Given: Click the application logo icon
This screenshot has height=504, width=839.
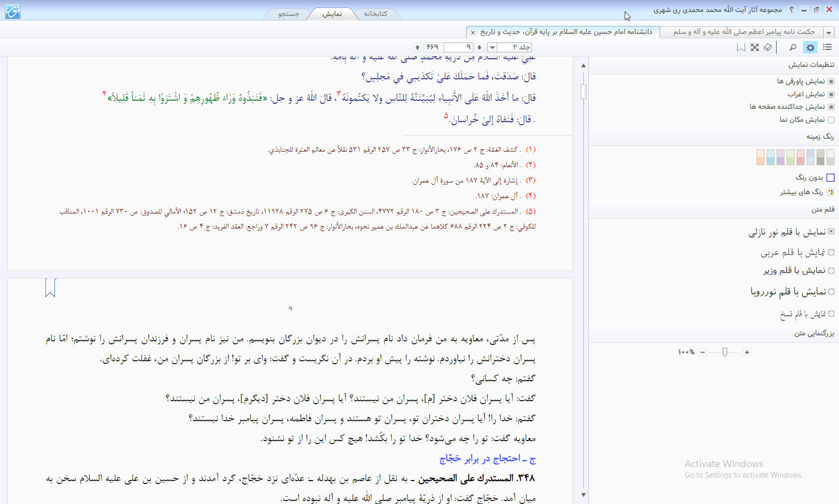Looking at the screenshot, I should pos(12,11).
